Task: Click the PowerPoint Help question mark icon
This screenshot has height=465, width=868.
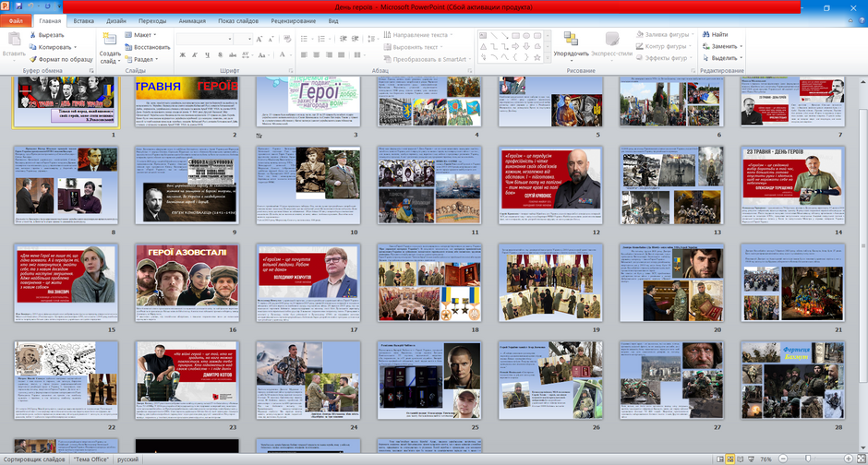Action: [862, 20]
